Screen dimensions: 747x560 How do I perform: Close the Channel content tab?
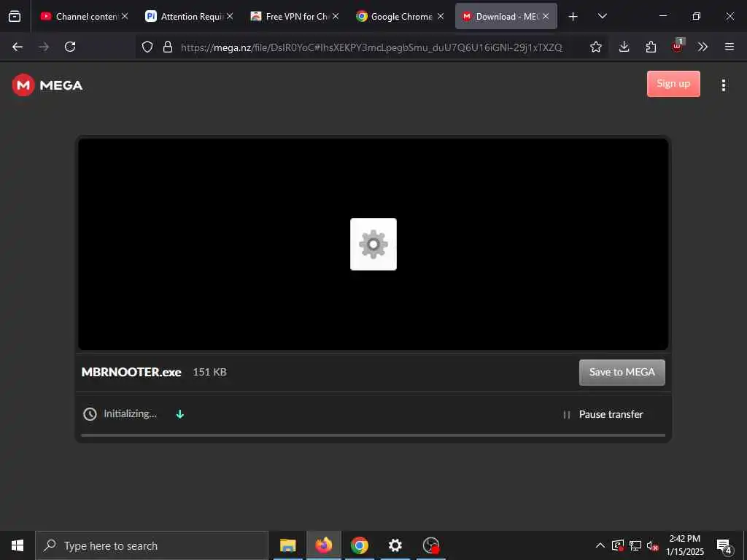[125, 16]
